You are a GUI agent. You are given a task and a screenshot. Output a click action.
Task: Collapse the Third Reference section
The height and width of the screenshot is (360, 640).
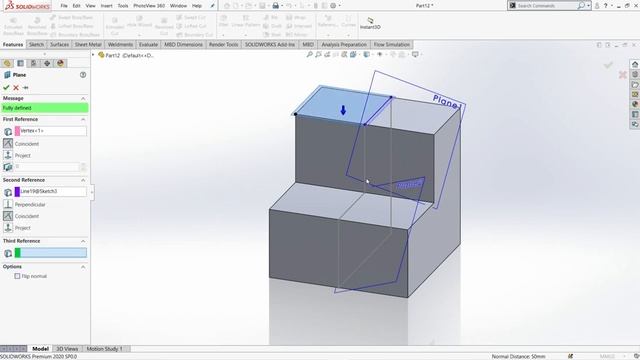pos(83,241)
